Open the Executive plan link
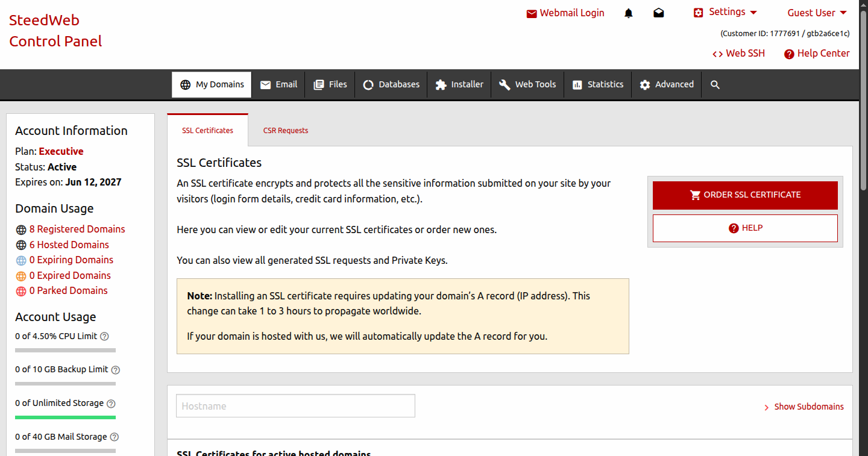This screenshot has width=868, height=456. [x=61, y=151]
